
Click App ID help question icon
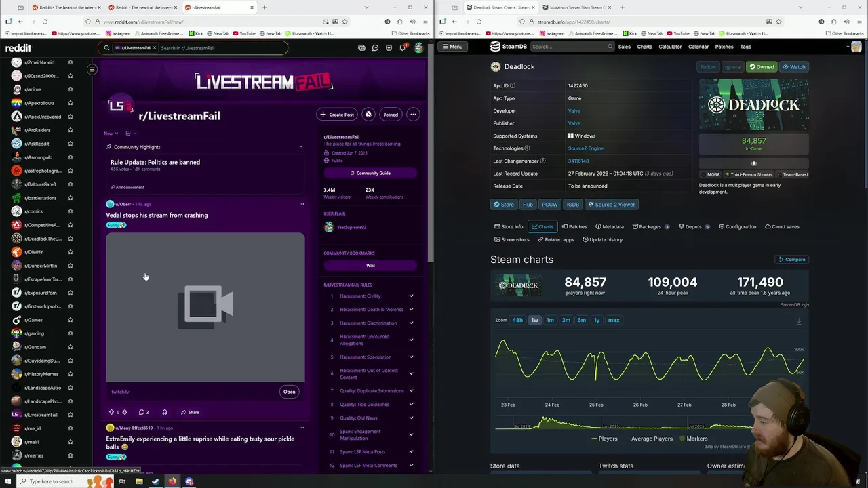(513, 86)
